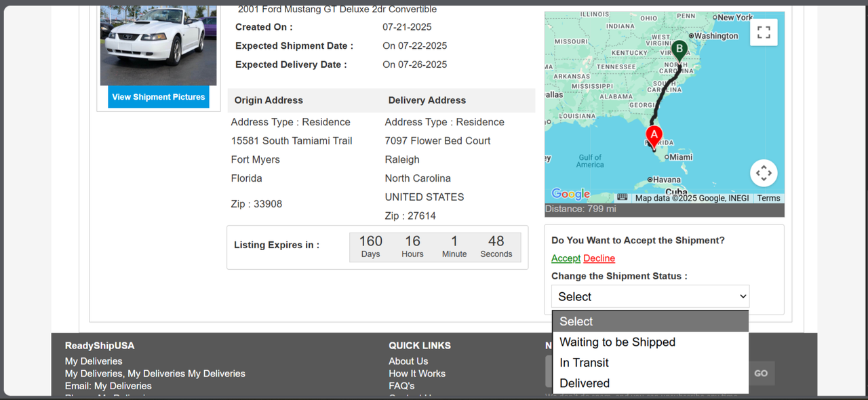Open FAQ's footer link
The image size is (868, 400).
point(401,386)
